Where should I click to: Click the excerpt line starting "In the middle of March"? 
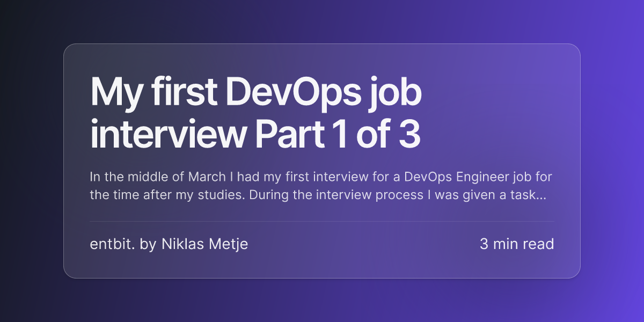point(320,177)
